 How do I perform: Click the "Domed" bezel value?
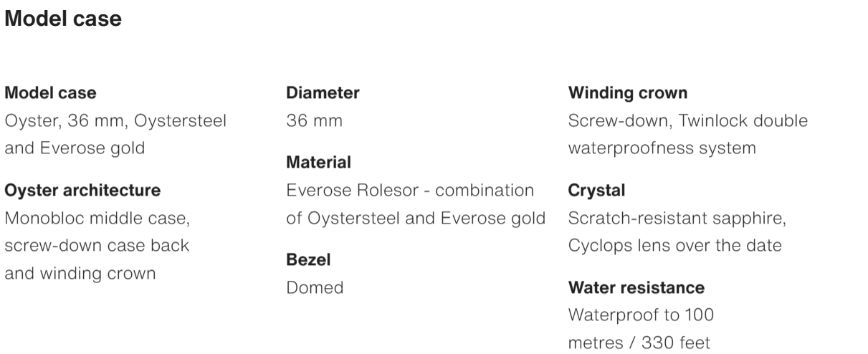click(315, 288)
